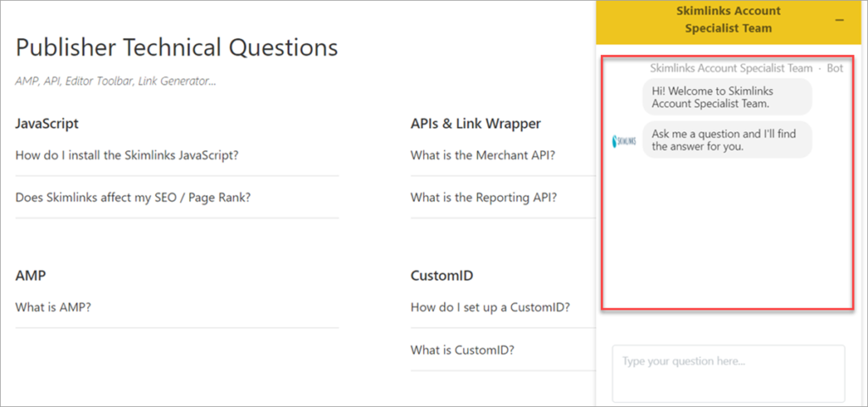The height and width of the screenshot is (407, 868).
Task: Minimize the Skimlinks chat widget
Action: click(x=839, y=20)
